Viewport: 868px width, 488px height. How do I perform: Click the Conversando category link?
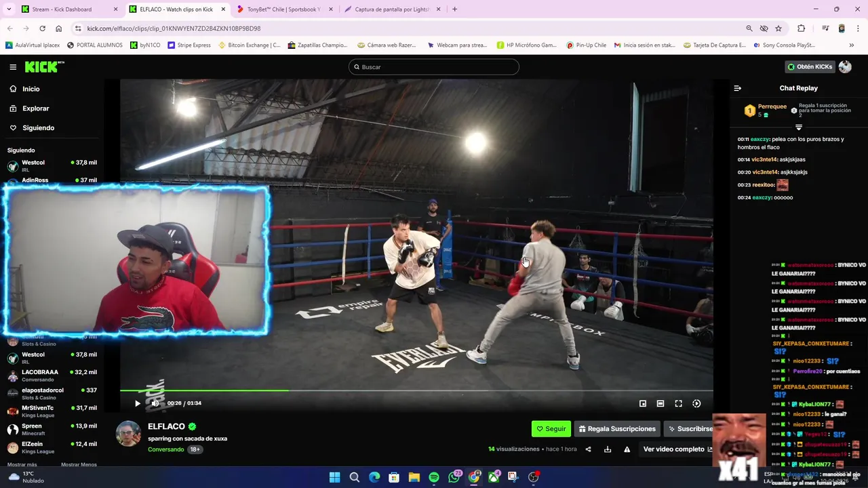click(x=166, y=449)
